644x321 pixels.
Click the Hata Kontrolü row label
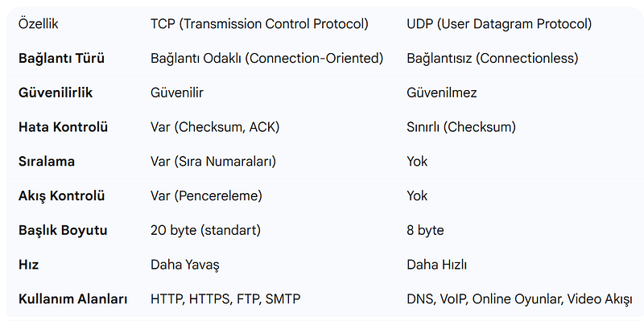[63, 127]
